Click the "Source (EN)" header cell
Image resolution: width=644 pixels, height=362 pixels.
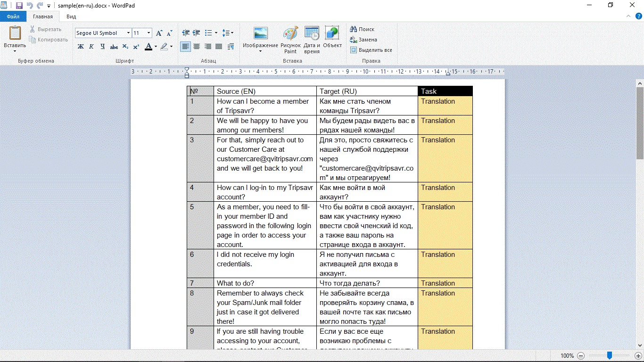click(x=265, y=91)
